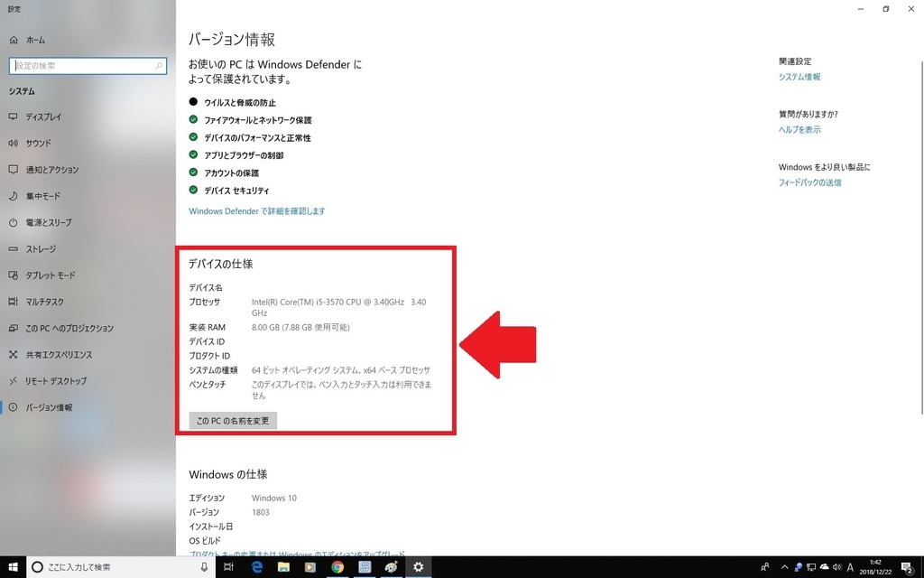Viewport: 924px width, 578px height.
Task: Select ディスプレイ in the sidebar
Action: [x=43, y=117]
